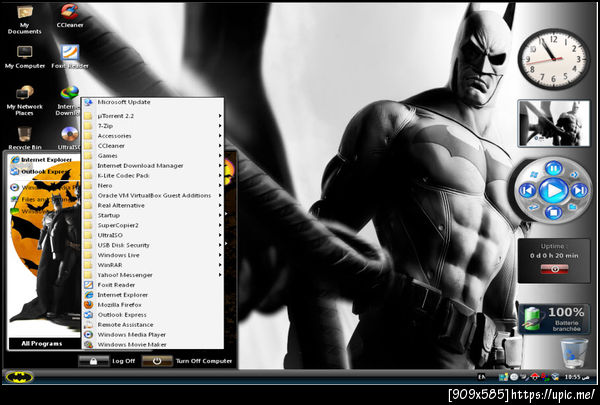
Task: Toggle the repeat arrow on media widget
Action: 534,207
